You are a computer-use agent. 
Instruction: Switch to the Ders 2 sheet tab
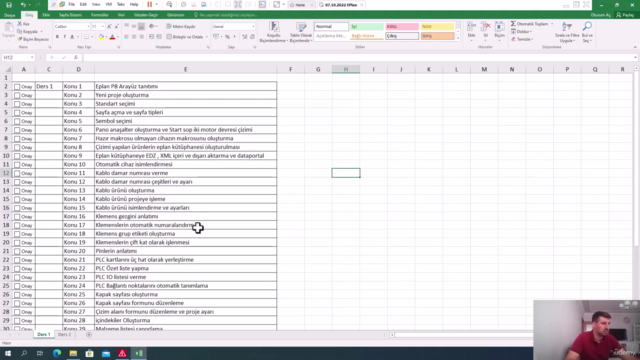click(64, 335)
